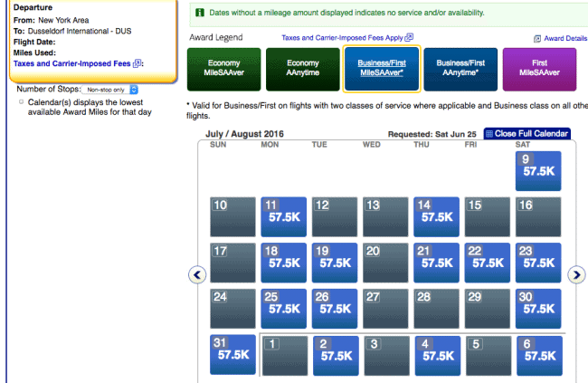Select Business/First MileSAAver award
Screen dimensions: 588x383
[382, 69]
